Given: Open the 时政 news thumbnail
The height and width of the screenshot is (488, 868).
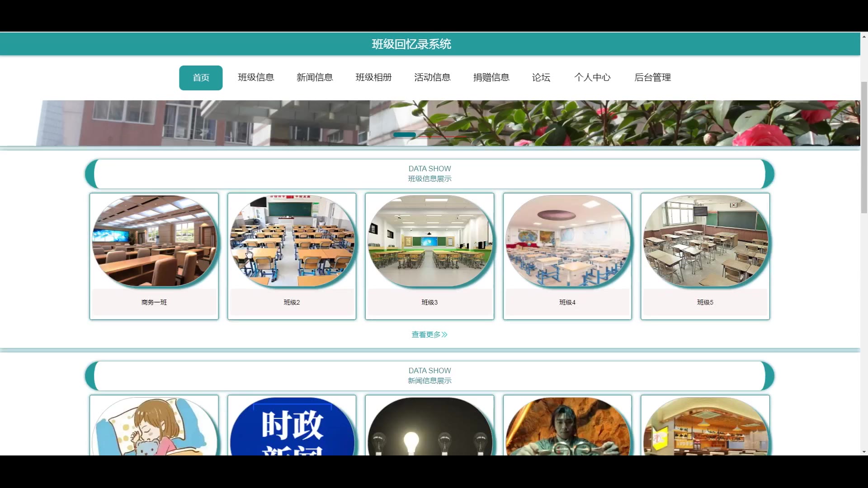Looking at the screenshot, I should click(292, 426).
